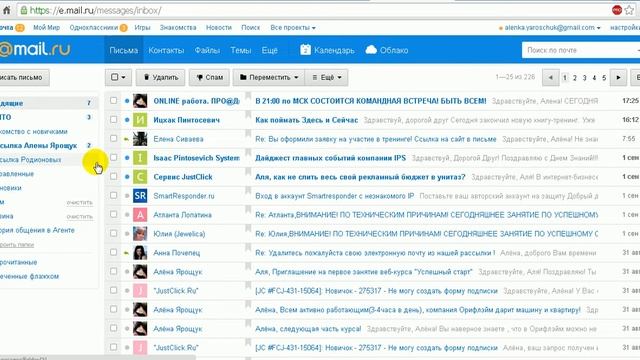Select checkbox for Isaac Pintosevich System email
This screenshot has width=640, height=360.
pyautogui.click(x=113, y=158)
